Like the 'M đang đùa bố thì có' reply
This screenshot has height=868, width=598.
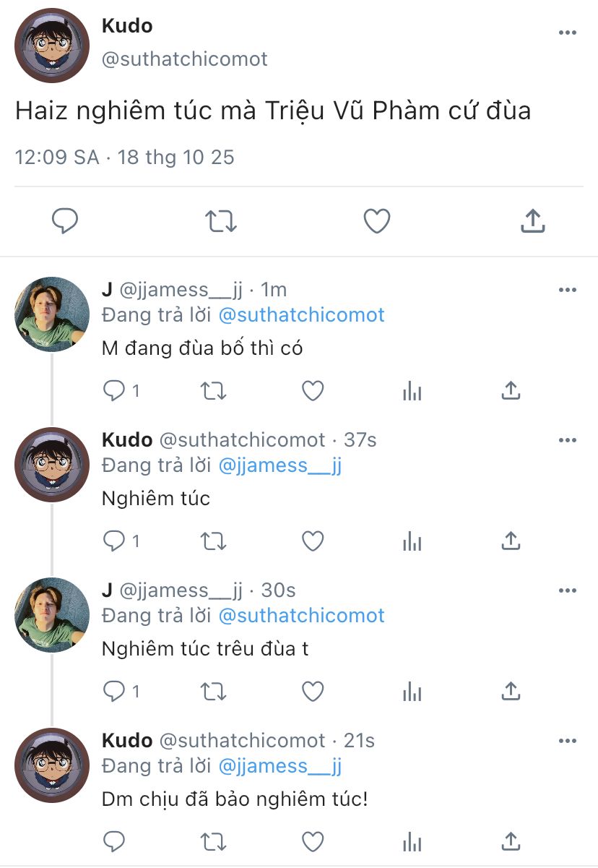[313, 391]
